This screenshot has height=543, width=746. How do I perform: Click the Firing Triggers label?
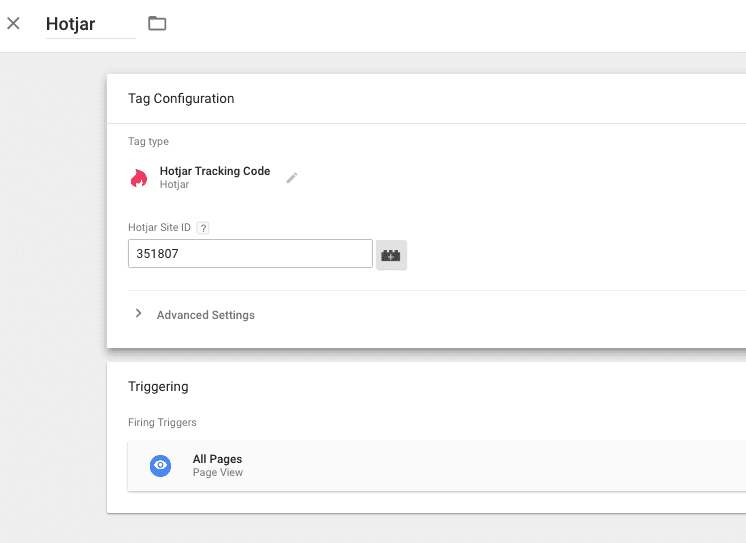coord(162,423)
